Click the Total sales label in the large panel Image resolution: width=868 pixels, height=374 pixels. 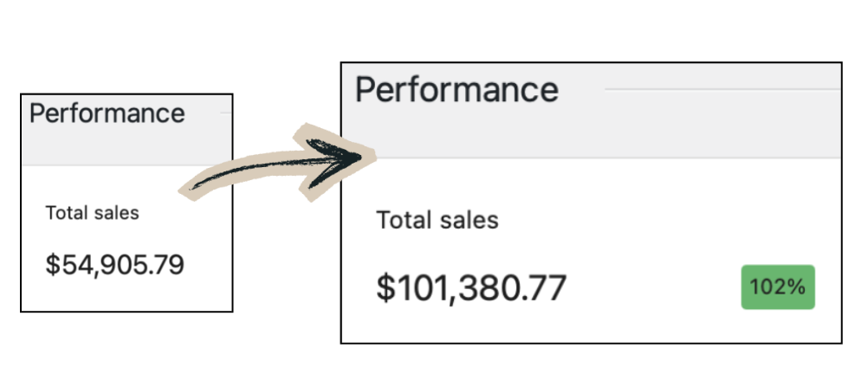[437, 220]
